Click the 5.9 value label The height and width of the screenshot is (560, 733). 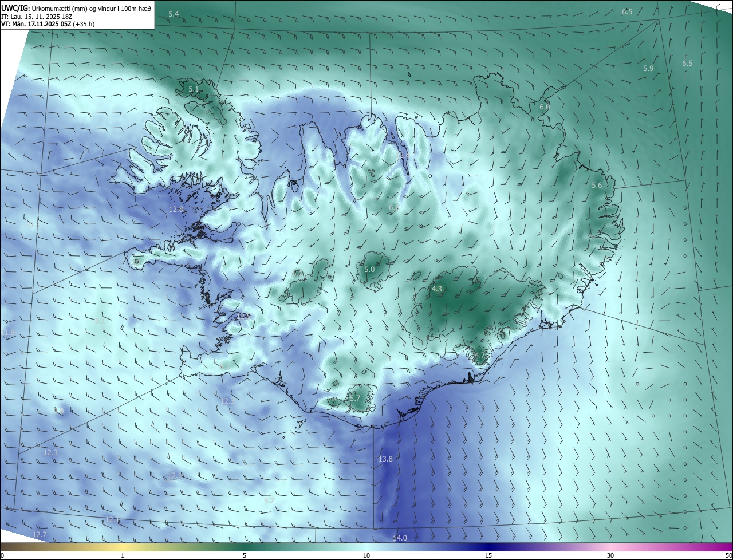point(648,68)
